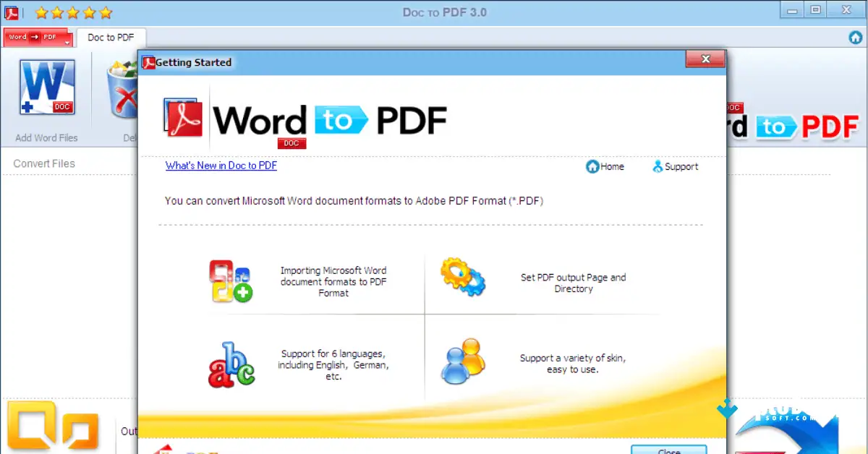Click the gears icon for PDF output settings
Viewport: 868px width, 454px height.
463,277
